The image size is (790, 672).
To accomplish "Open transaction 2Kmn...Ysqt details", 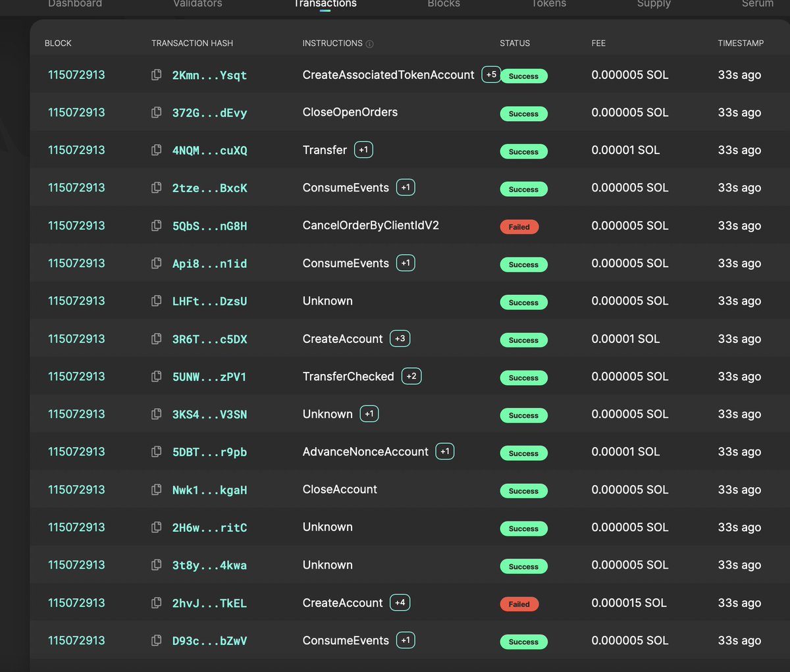I will (x=209, y=75).
